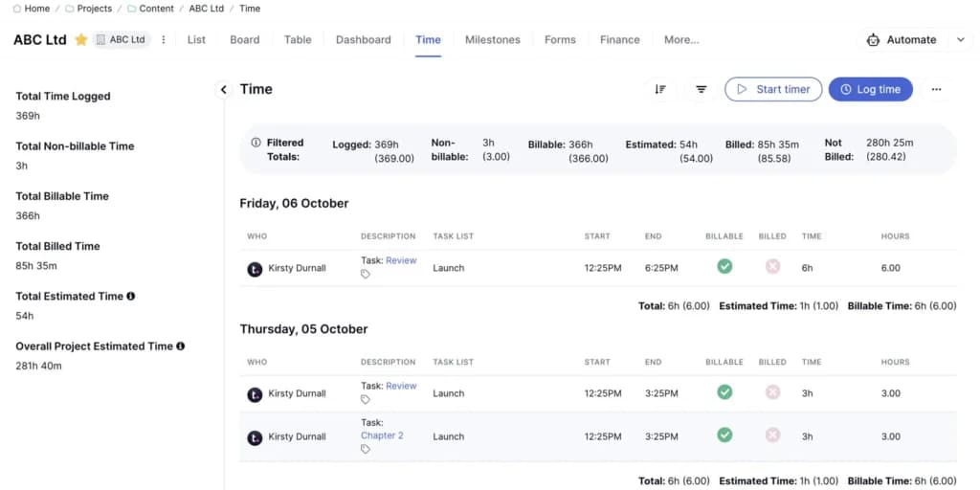
Task: Go to Content in breadcrumb
Action: coord(156,9)
